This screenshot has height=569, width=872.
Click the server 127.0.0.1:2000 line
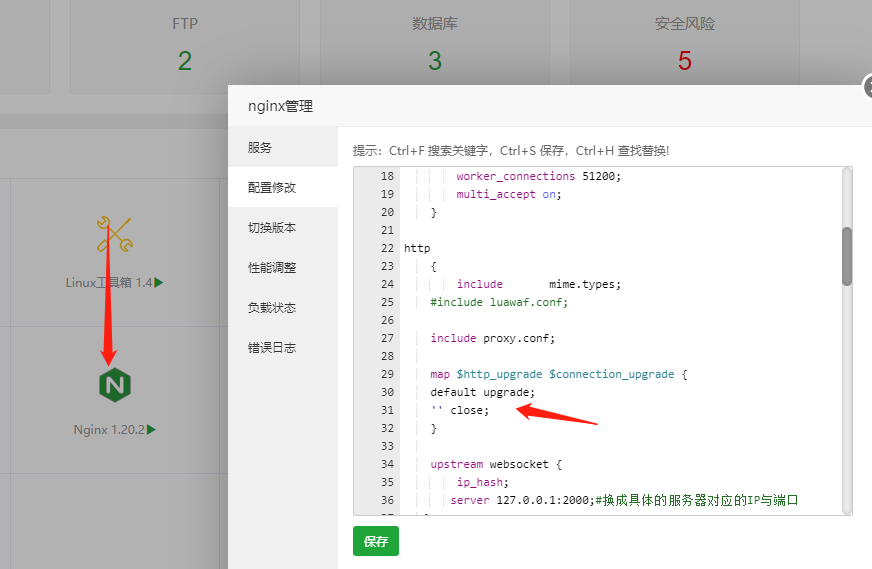pyautogui.click(x=624, y=500)
